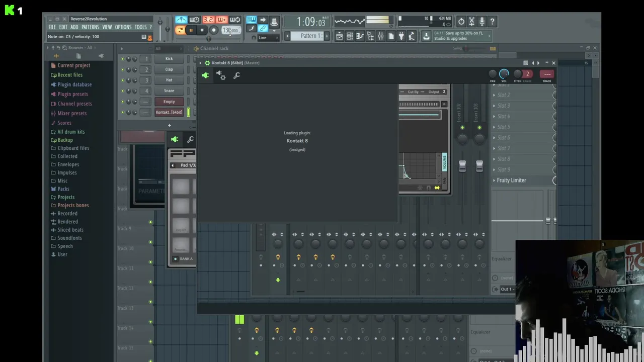Click the audio editor scissors icon
This screenshot has width=644, height=362.
click(x=471, y=21)
